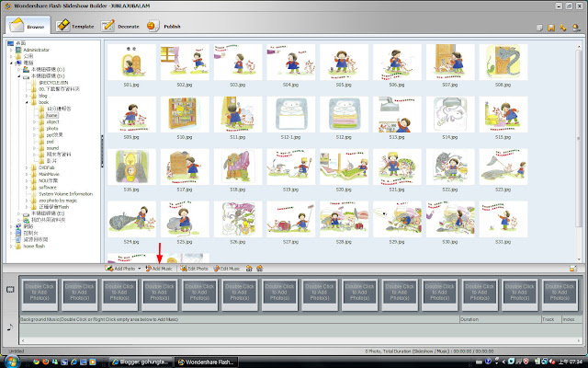Select the home folder in the tree
Viewport: 588px width, 368px height.
52,115
